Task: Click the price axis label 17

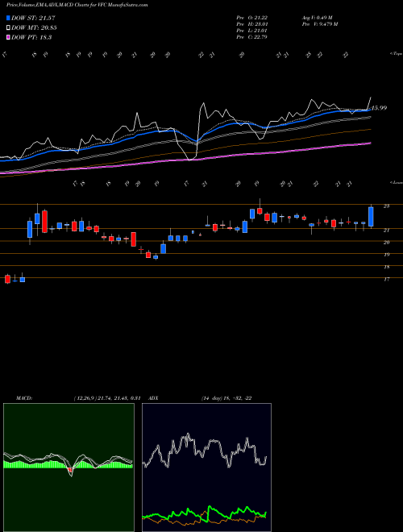Action: [x=386, y=279]
